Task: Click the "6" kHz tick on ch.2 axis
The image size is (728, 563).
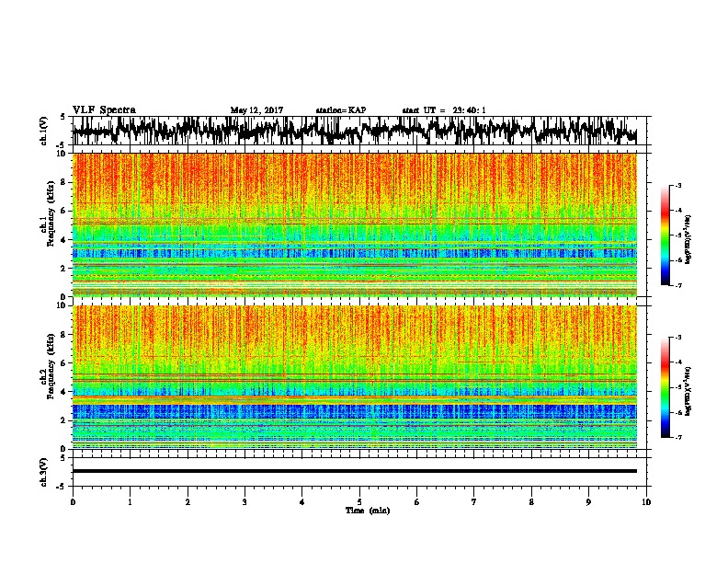Action: tap(64, 363)
